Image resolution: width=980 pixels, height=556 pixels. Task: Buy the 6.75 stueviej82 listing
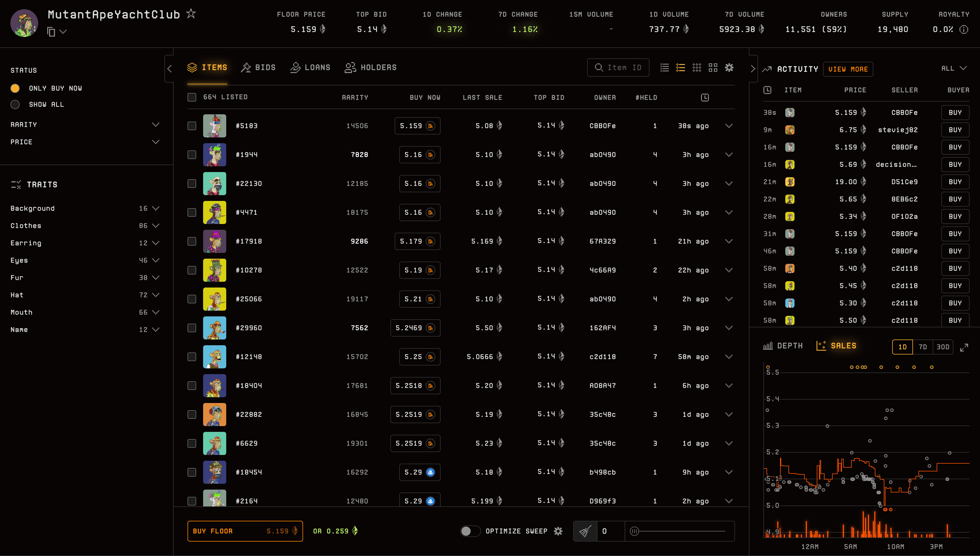tap(955, 130)
